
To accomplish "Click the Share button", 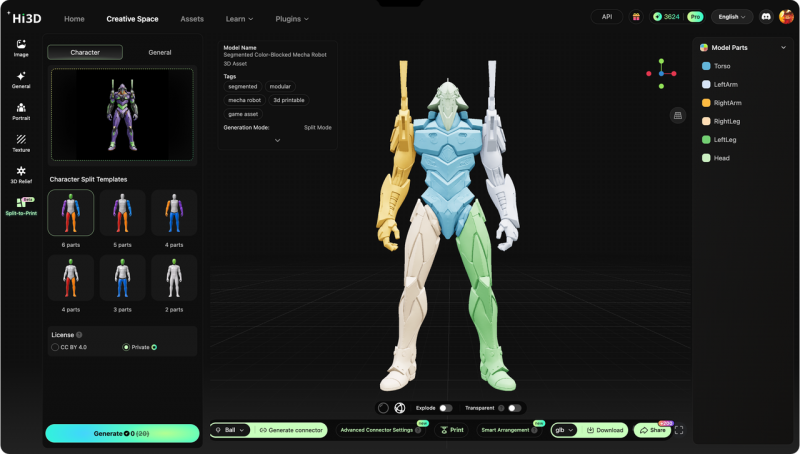I will click(x=653, y=430).
